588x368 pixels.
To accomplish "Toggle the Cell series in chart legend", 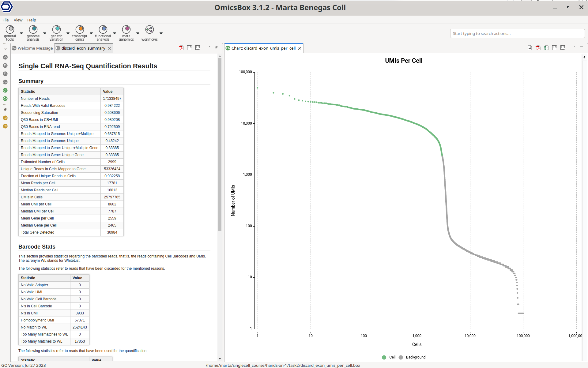I will 389,357.
